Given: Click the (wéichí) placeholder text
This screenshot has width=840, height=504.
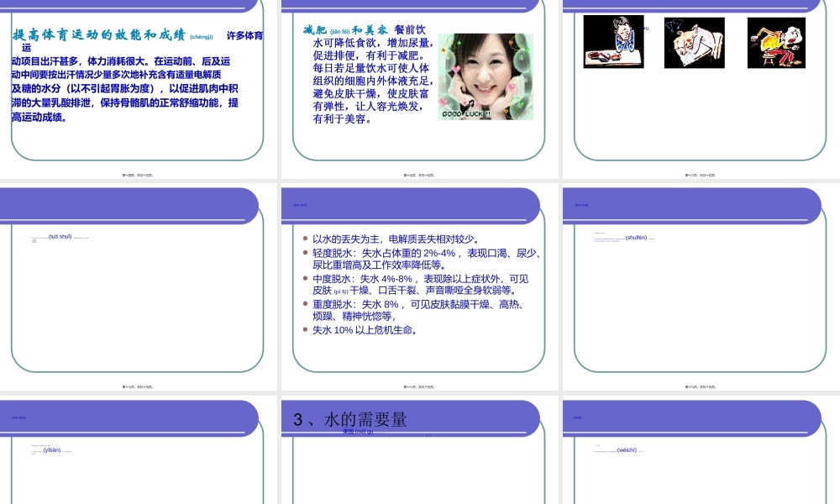Looking at the screenshot, I should click(x=627, y=450).
